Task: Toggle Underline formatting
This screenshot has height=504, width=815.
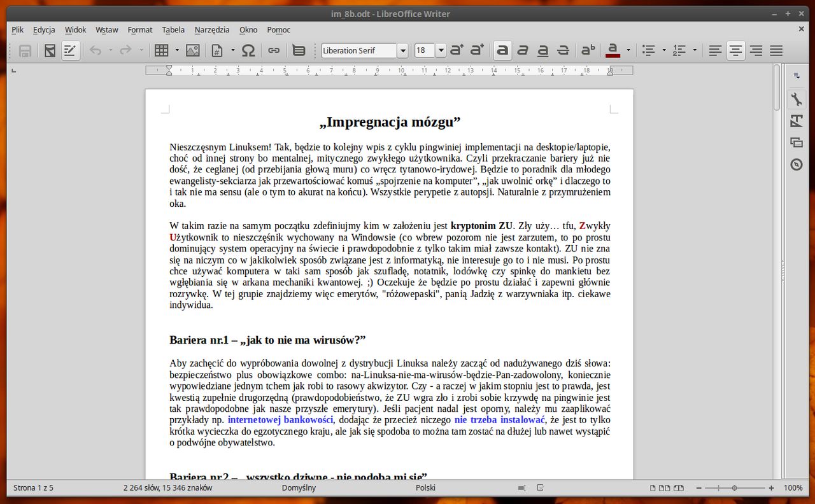Action: [x=543, y=50]
